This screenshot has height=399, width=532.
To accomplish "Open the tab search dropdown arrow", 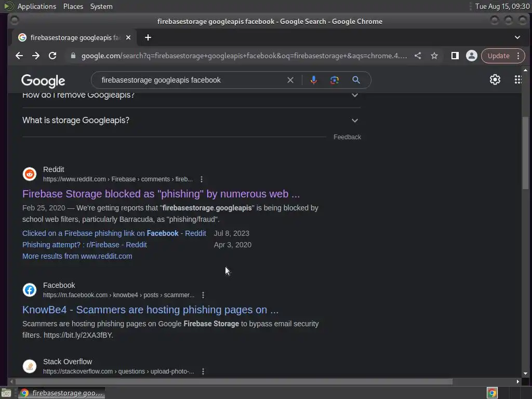I will tap(517, 37).
